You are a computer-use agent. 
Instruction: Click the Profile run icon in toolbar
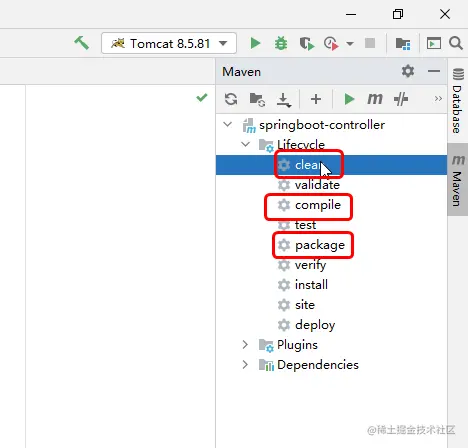[331, 43]
